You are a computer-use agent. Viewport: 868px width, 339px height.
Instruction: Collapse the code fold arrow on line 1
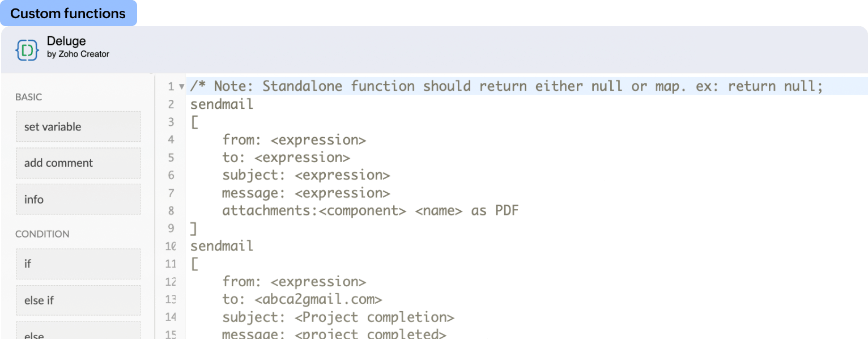point(181,87)
